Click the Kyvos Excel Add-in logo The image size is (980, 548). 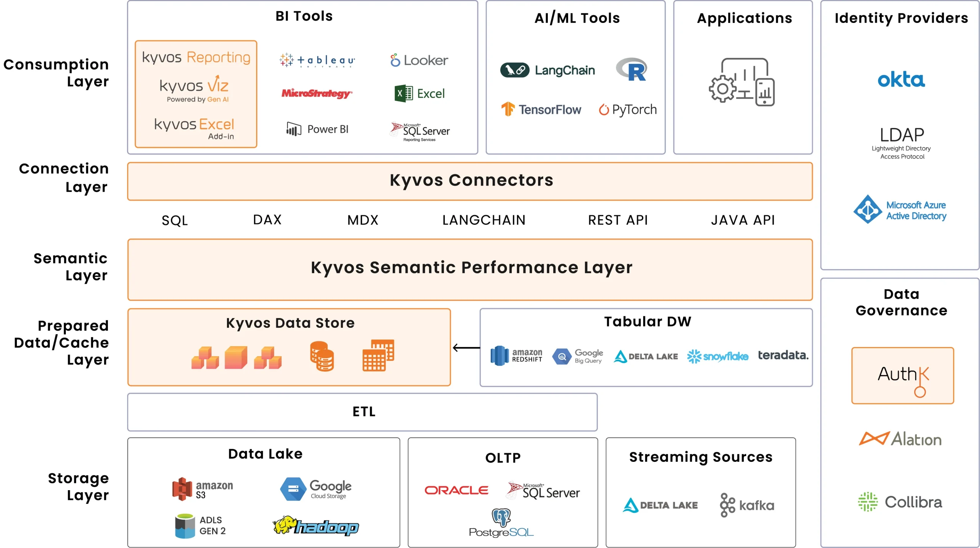tap(194, 128)
